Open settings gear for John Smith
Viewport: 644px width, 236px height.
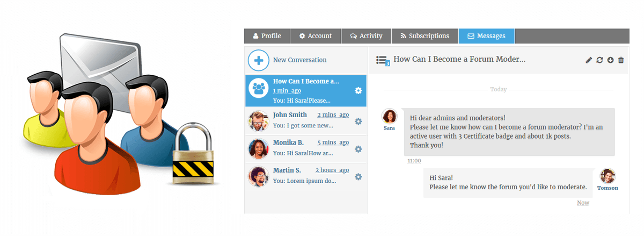358,121
